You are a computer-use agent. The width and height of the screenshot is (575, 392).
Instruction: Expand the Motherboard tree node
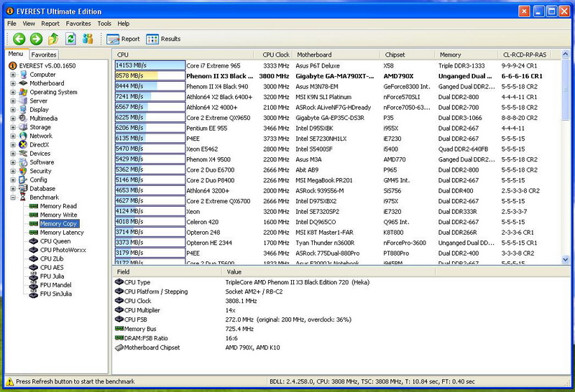(x=13, y=83)
